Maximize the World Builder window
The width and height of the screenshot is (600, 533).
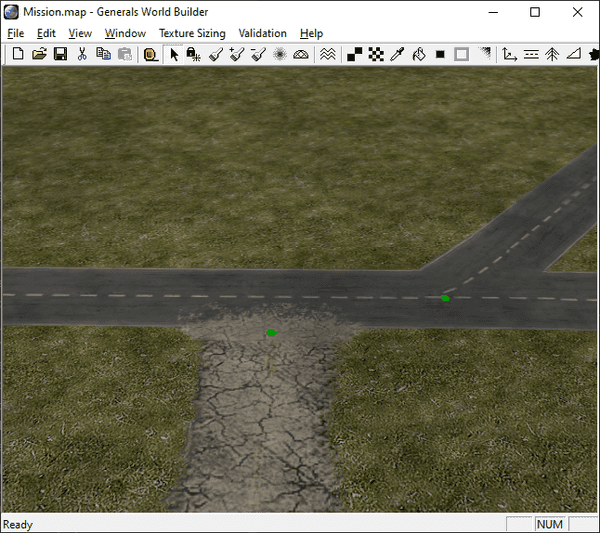tap(535, 12)
